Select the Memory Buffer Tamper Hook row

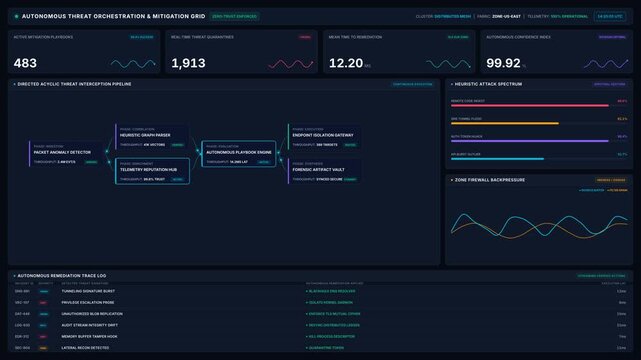320,337
